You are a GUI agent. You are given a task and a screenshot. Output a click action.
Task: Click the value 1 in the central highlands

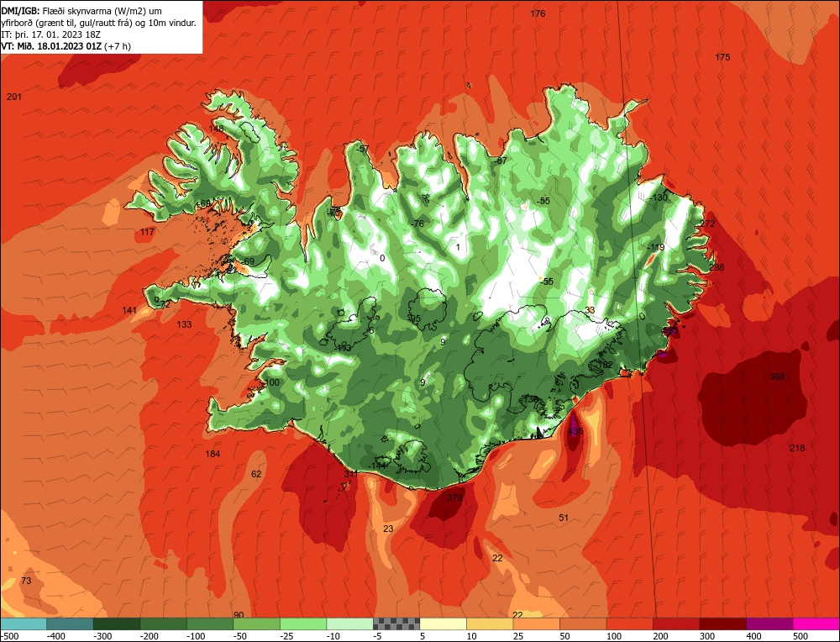tap(458, 247)
